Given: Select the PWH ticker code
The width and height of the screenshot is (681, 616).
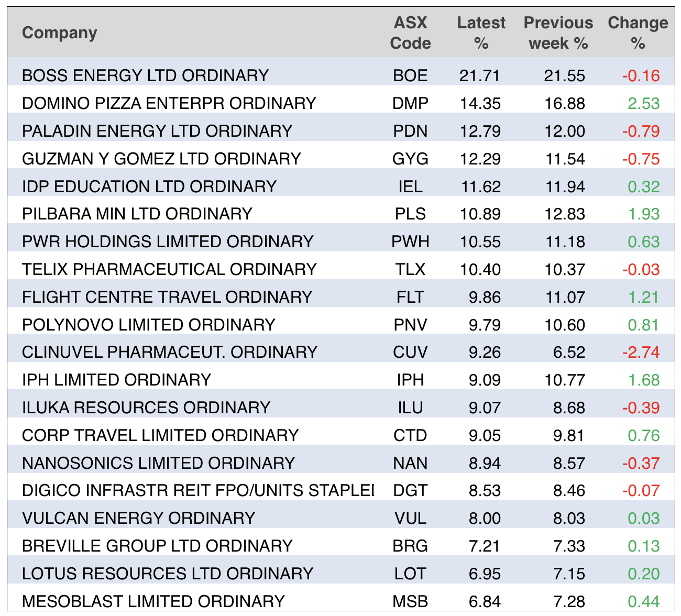Looking at the screenshot, I should point(410,241).
